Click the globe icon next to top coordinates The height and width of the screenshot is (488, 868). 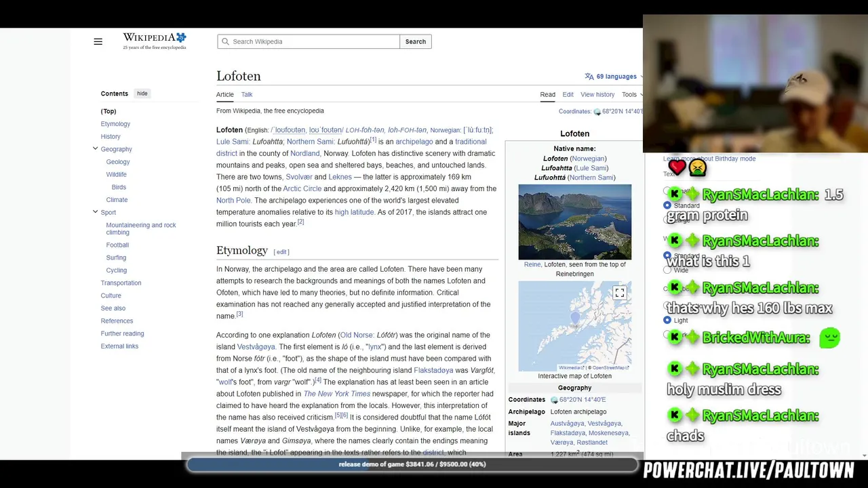597,112
